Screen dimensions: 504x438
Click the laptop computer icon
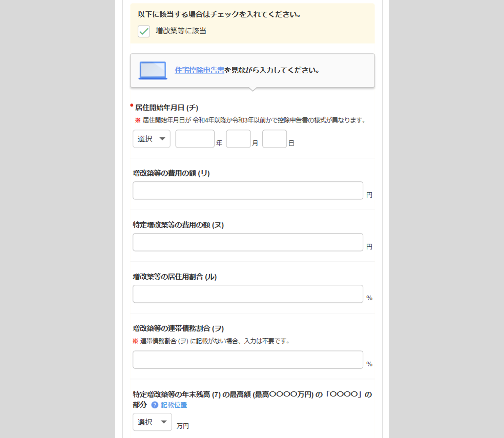coord(153,70)
